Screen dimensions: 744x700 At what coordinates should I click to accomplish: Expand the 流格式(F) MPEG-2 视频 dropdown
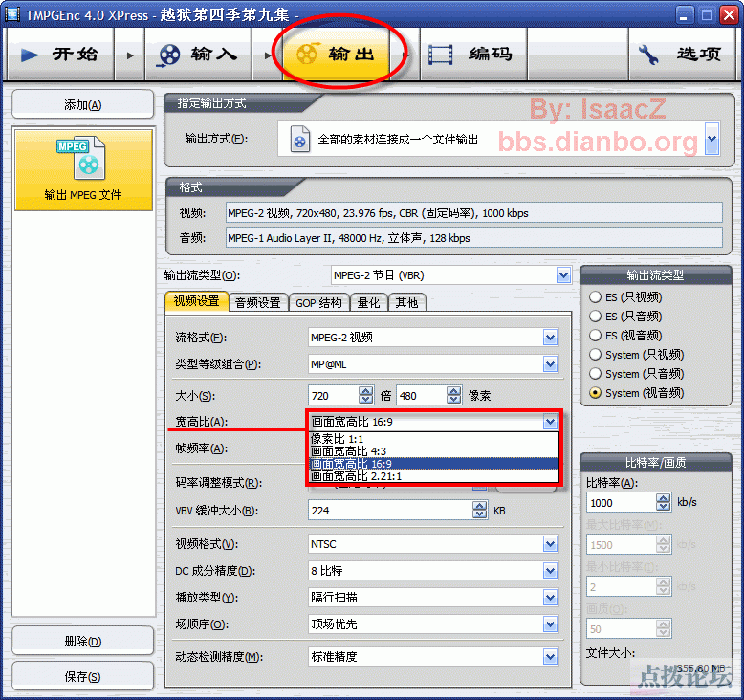coord(551,338)
